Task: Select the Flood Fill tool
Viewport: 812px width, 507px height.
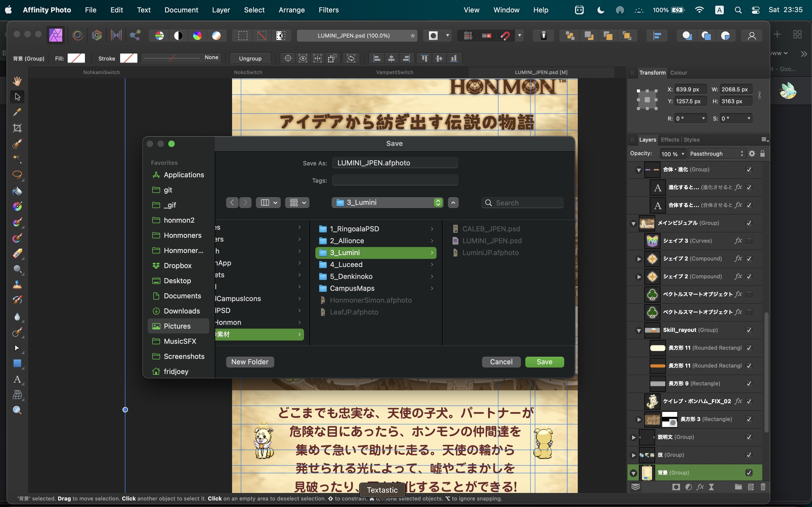Action: (x=17, y=191)
